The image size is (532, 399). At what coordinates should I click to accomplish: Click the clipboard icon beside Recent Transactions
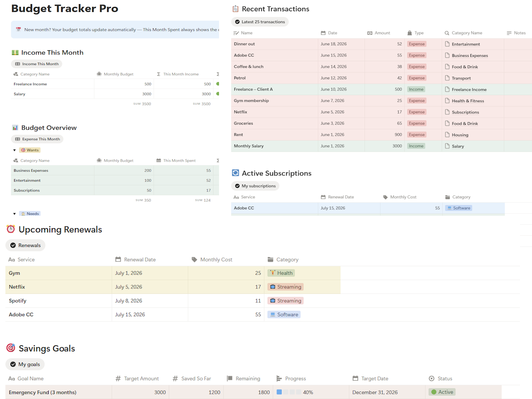(x=236, y=9)
